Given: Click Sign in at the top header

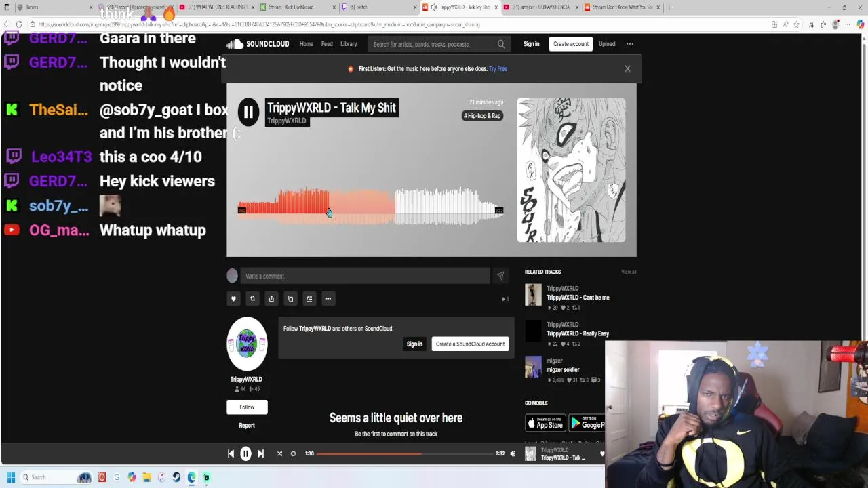Looking at the screenshot, I should coord(531,44).
